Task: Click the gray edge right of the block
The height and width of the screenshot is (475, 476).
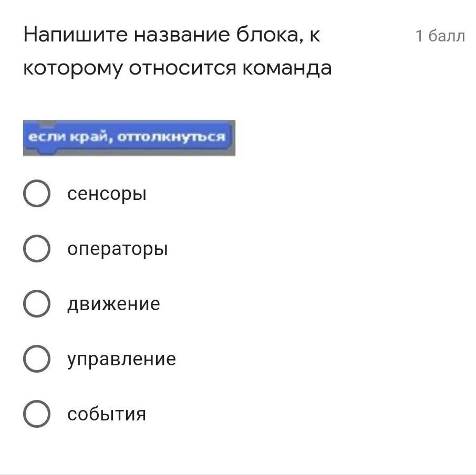Action: [233, 138]
